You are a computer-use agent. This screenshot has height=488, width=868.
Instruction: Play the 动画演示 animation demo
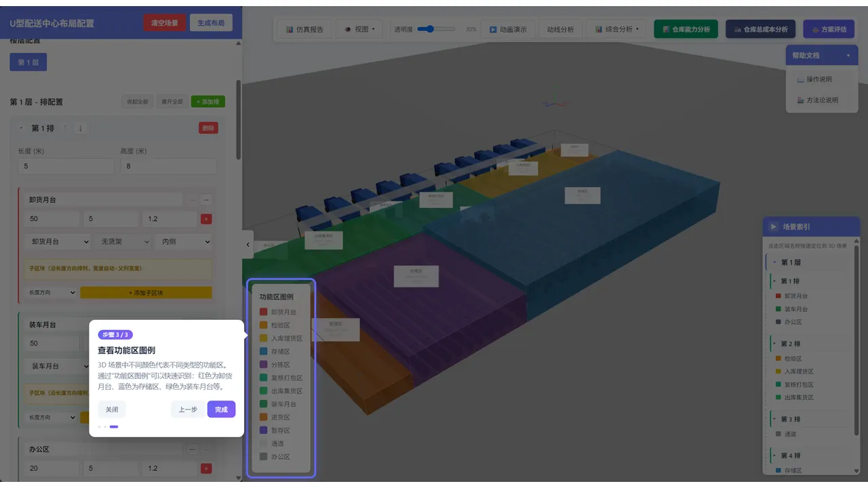click(508, 29)
